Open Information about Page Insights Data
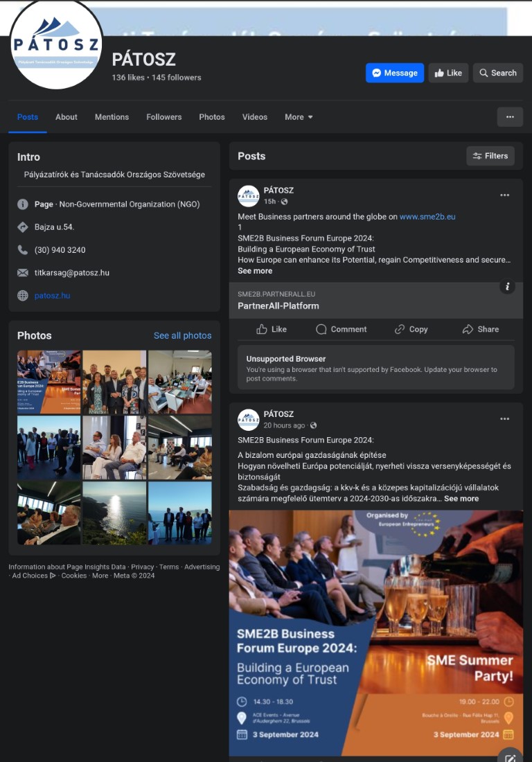 [67, 567]
